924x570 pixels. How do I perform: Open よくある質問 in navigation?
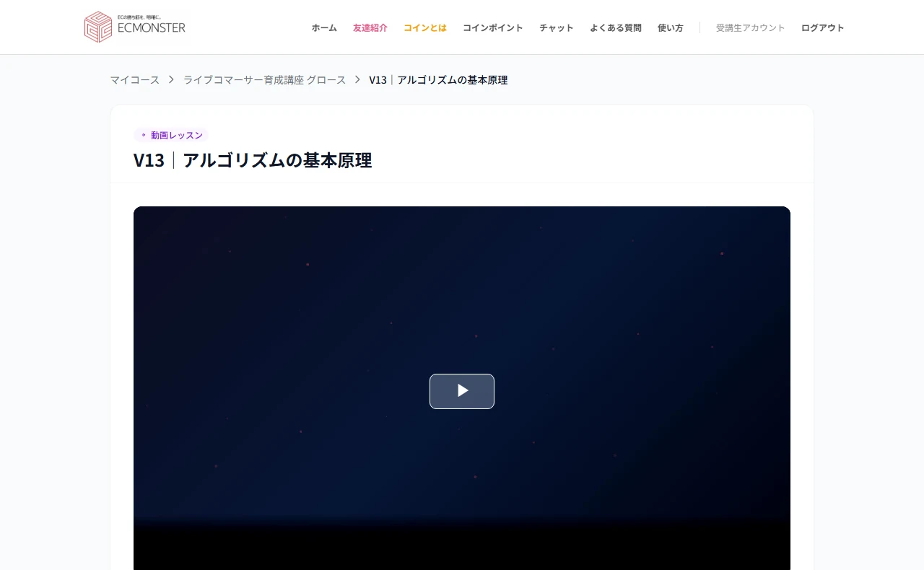tap(616, 28)
